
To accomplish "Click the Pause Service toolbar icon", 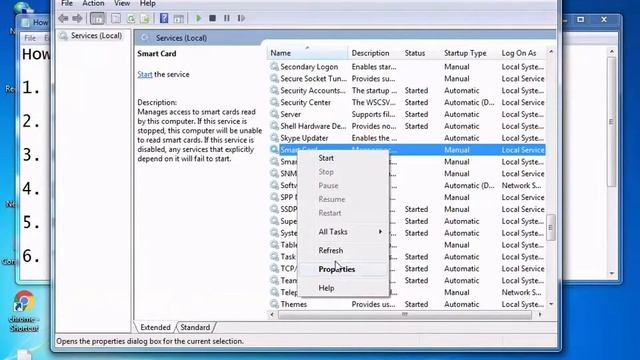I will 227,18.
